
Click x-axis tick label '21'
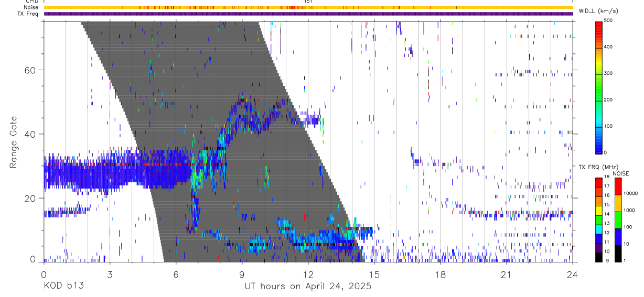506,274
